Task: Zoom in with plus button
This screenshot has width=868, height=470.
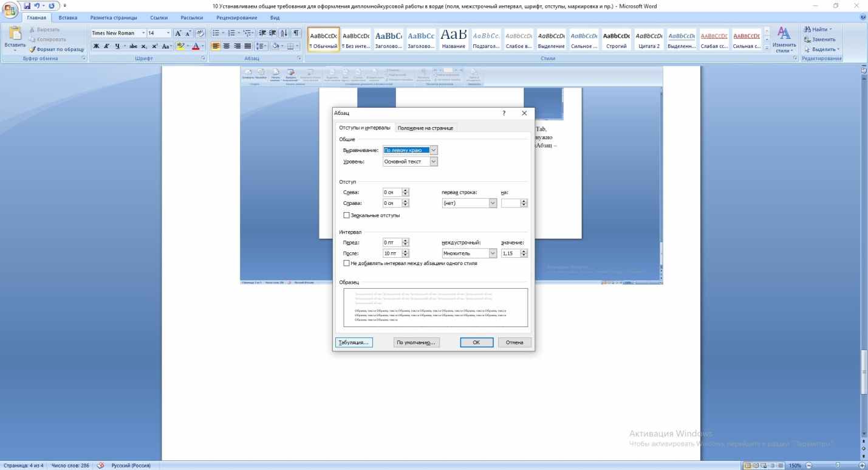Action: click(863, 466)
